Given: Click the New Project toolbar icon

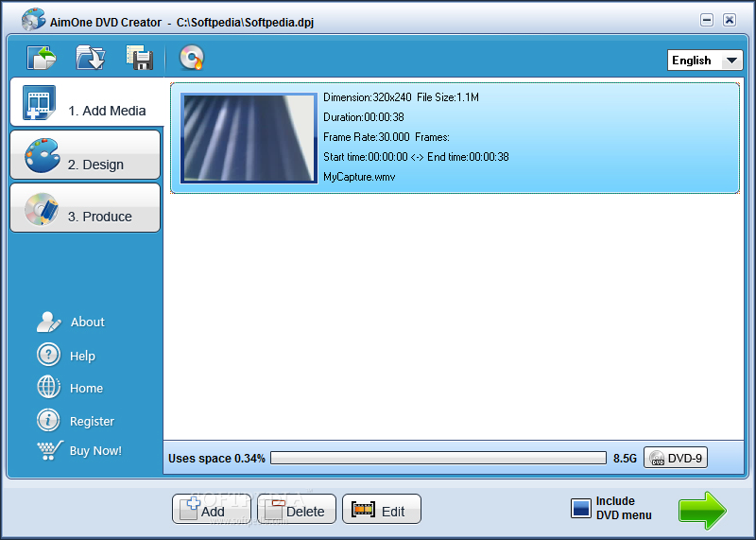Looking at the screenshot, I should point(41,58).
